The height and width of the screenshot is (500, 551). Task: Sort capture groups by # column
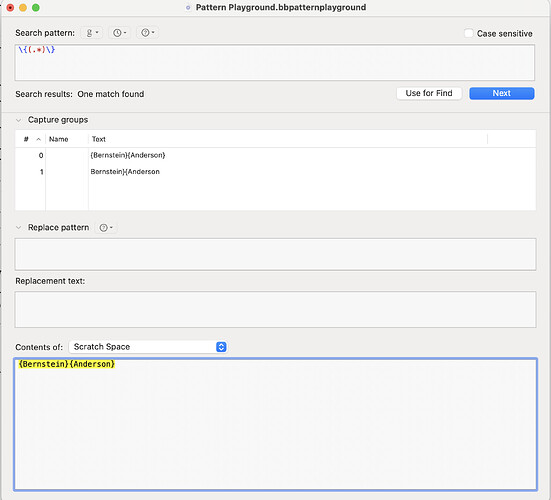pos(31,139)
